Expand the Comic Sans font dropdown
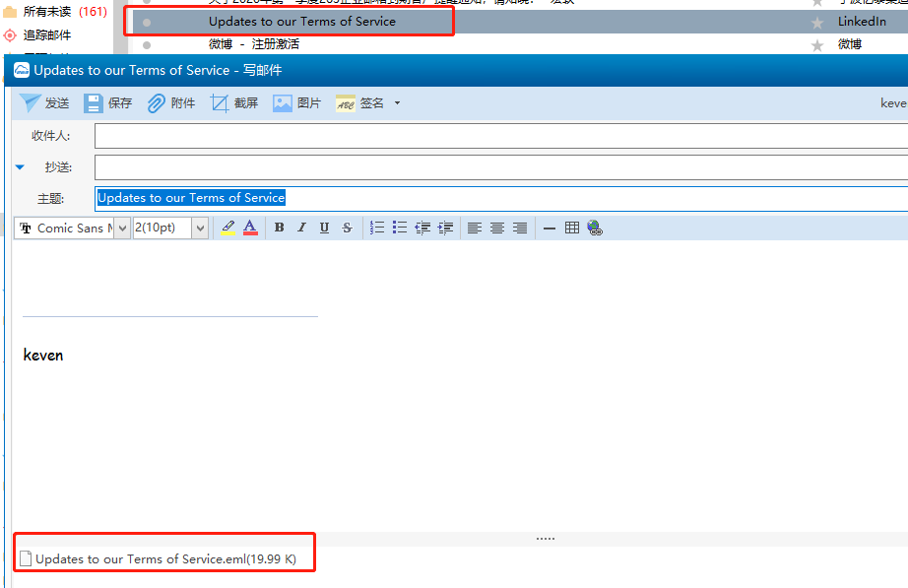The image size is (908, 588). point(122,229)
